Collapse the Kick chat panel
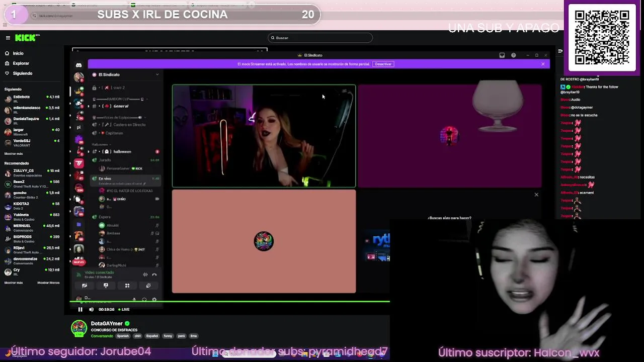Image resolution: width=644 pixels, height=362 pixels. pos(560,51)
